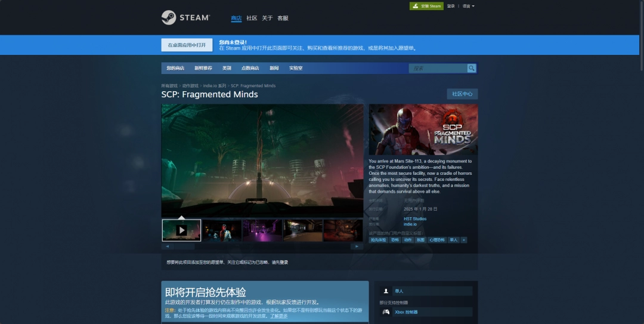Click the green 安装 Steam button
644x324 pixels.
tap(426, 6)
